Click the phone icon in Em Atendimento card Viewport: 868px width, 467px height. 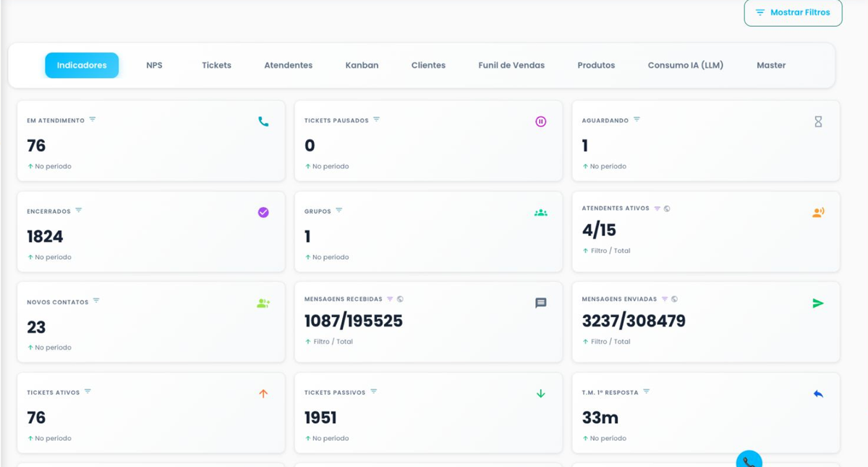point(263,122)
